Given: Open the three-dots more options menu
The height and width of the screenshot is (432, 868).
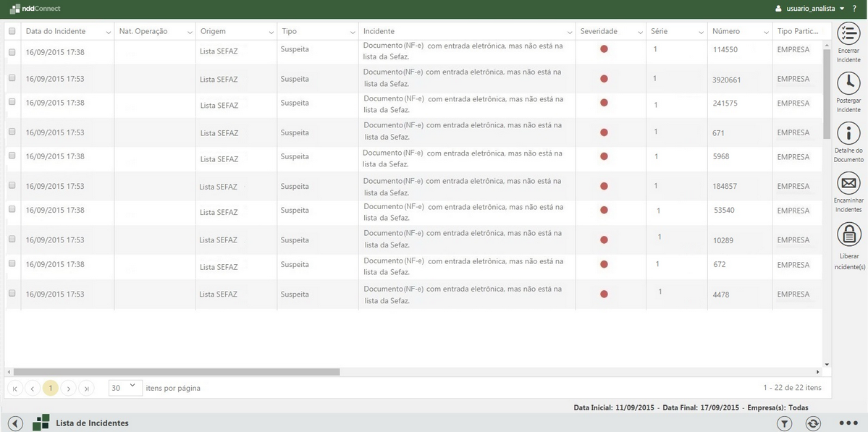Looking at the screenshot, I should click(848, 423).
